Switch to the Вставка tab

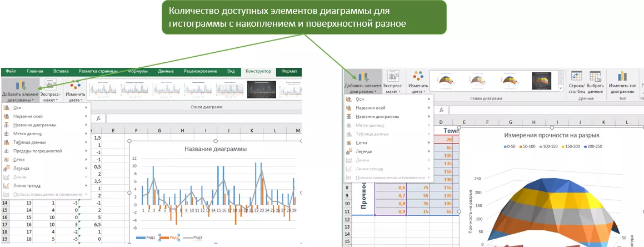coord(61,71)
